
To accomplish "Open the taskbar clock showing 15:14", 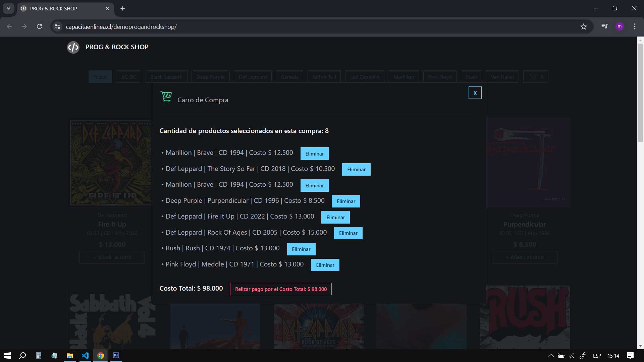I will coord(613,356).
